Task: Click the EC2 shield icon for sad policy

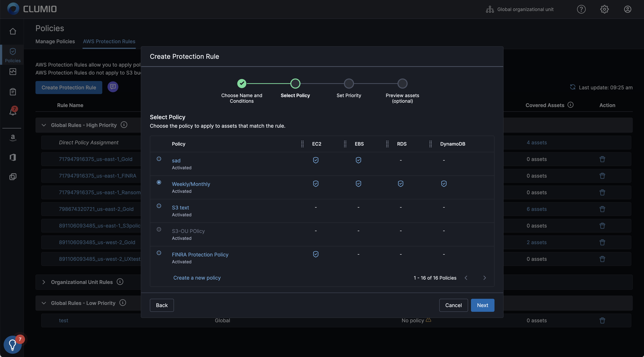Action: (316, 160)
